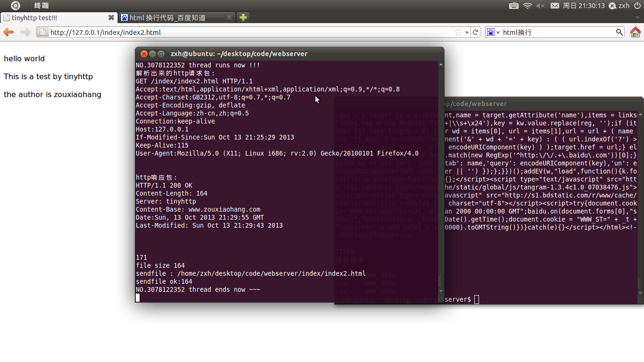The width and height of the screenshot is (644, 362).
Task: Switch to tinyhttp test!!! tab
Action: pos(58,17)
